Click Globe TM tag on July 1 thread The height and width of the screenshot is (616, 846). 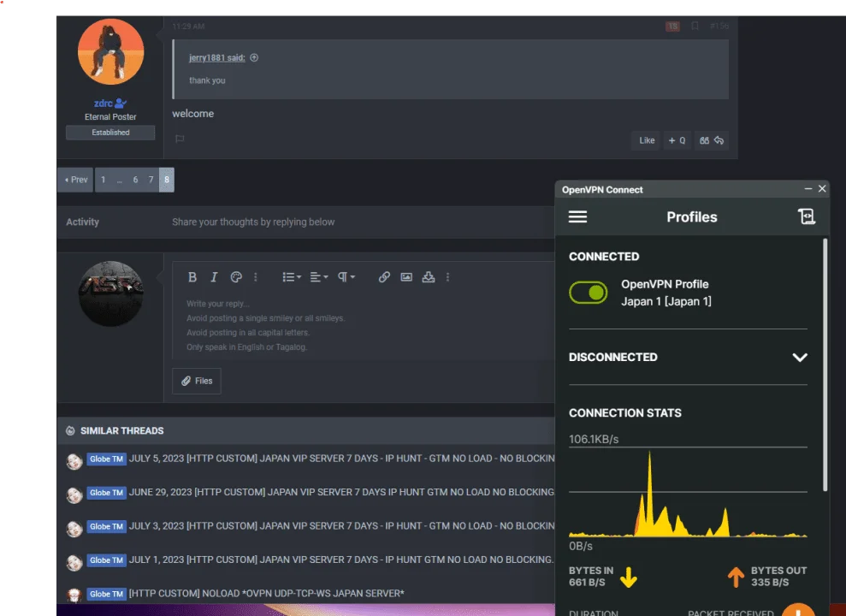click(106, 560)
